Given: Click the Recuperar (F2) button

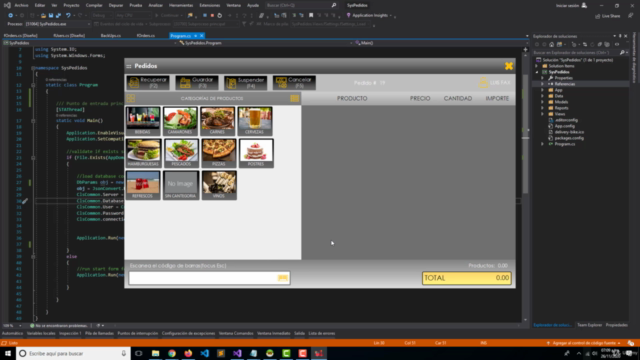Looking at the screenshot, I should click(148, 82).
